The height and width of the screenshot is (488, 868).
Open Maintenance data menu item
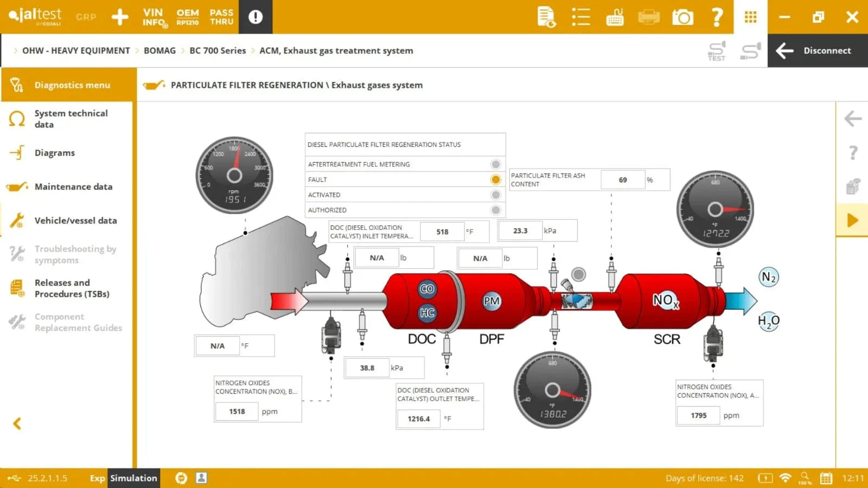point(73,187)
